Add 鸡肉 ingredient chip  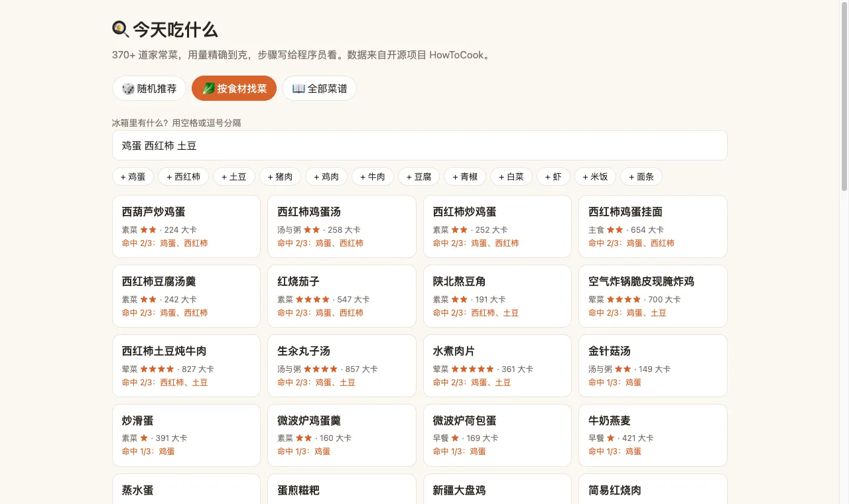[326, 176]
